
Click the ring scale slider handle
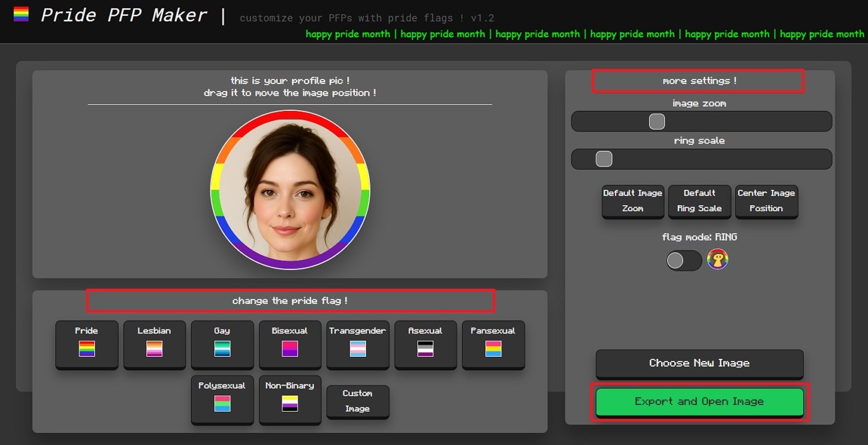604,159
